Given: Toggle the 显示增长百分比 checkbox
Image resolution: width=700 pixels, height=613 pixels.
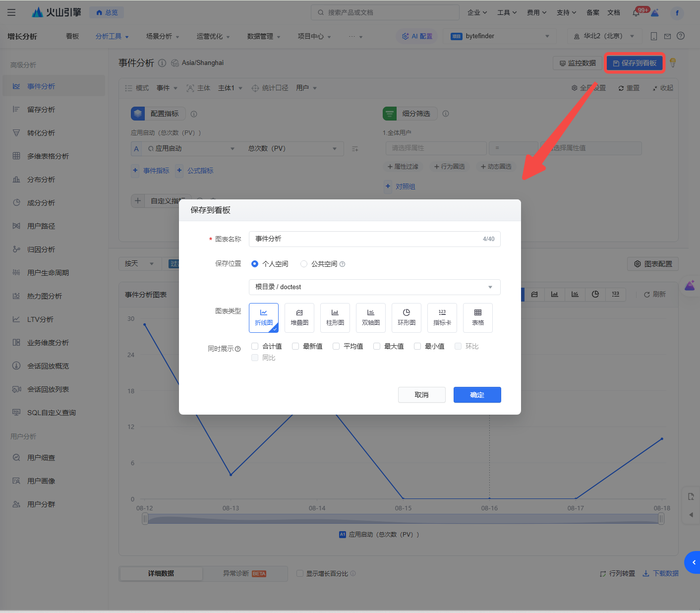Looking at the screenshot, I should tap(300, 573).
